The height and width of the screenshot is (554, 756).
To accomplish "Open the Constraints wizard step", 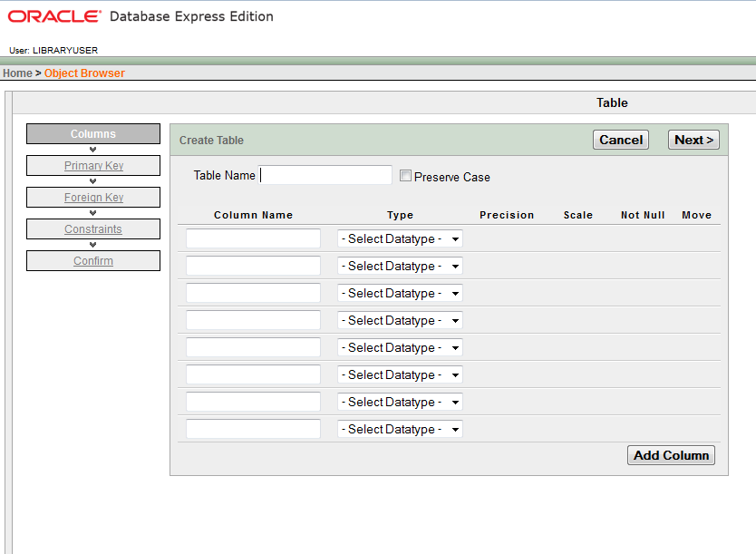I will pyautogui.click(x=92, y=228).
